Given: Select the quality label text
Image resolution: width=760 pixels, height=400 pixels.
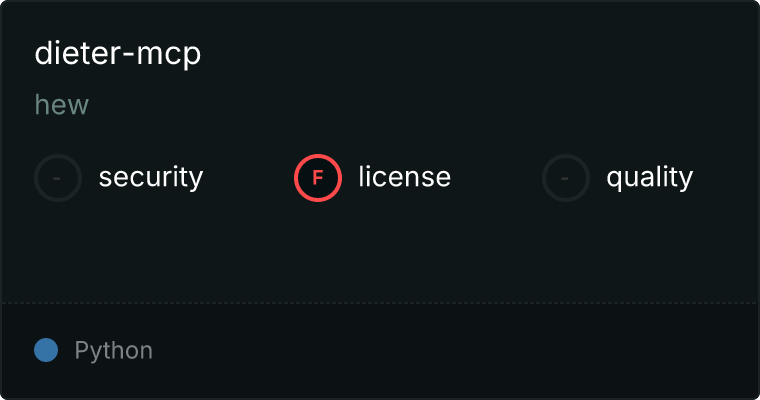Looking at the screenshot, I should pyautogui.click(x=649, y=177).
